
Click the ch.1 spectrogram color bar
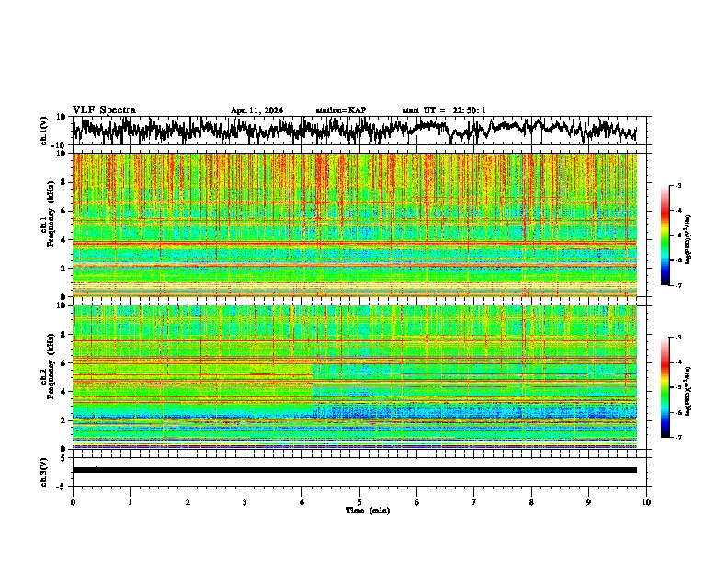click(x=665, y=236)
